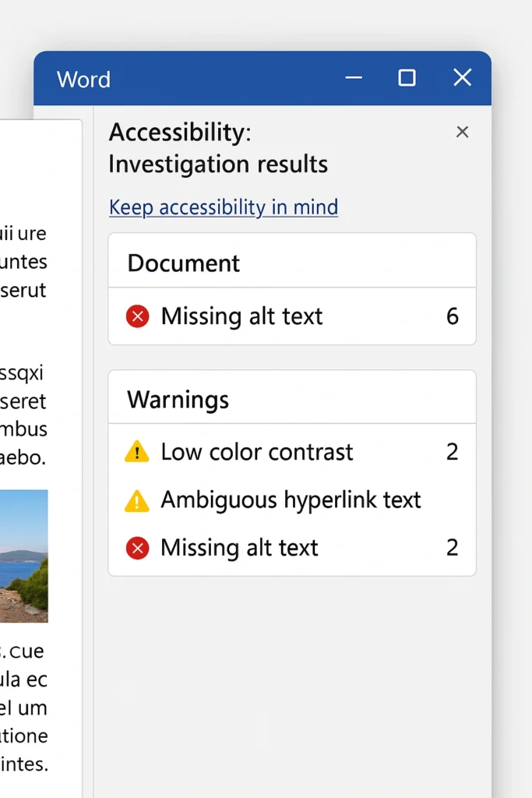The width and height of the screenshot is (532, 798).
Task: Click the Accessibility: Investigation results heading
Action: [218, 148]
